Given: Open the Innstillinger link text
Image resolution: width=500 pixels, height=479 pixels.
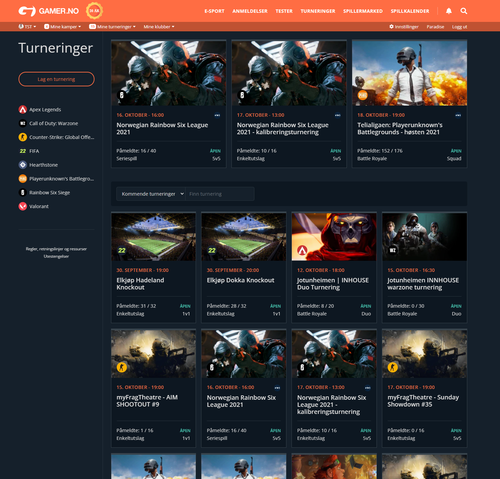Looking at the screenshot, I should click(x=406, y=27).
